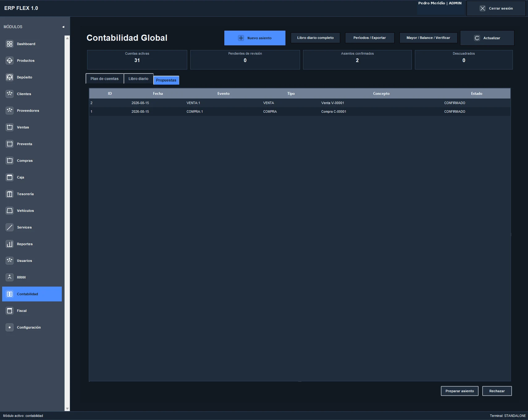528x420 pixels.
Task: Open the Dashboard module icon
Action: [10, 44]
